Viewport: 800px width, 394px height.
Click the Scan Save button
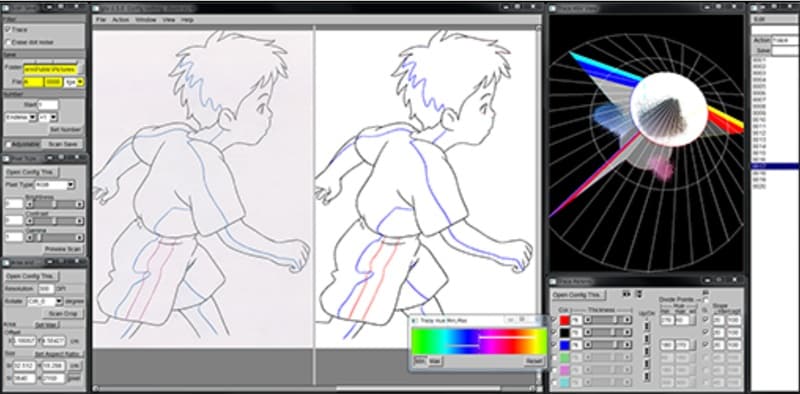[62, 144]
